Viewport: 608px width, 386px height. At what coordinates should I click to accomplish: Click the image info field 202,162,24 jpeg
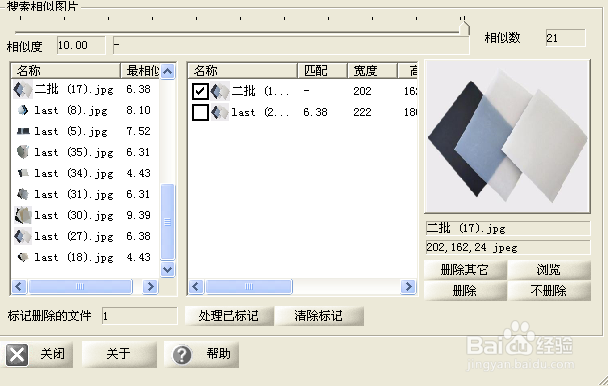[x=508, y=248]
